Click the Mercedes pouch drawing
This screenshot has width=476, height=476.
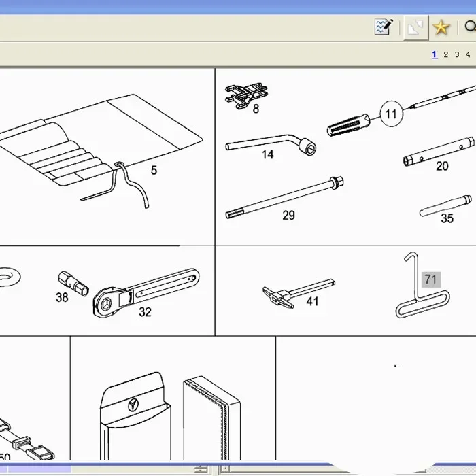click(135, 416)
